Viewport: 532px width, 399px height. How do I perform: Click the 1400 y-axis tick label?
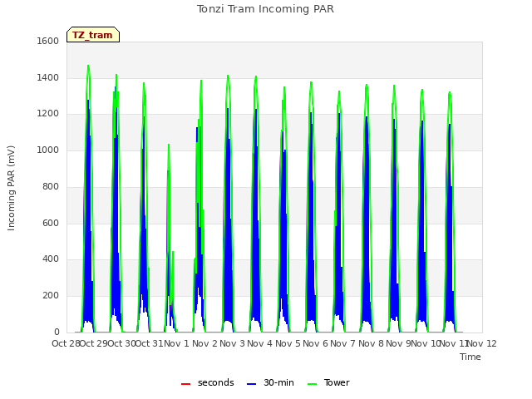click(48, 77)
